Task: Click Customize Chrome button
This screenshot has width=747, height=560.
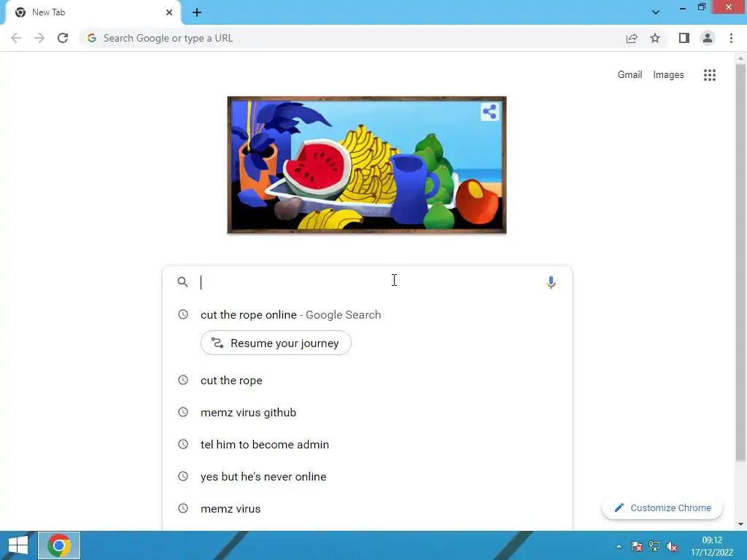Action: pos(662,507)
